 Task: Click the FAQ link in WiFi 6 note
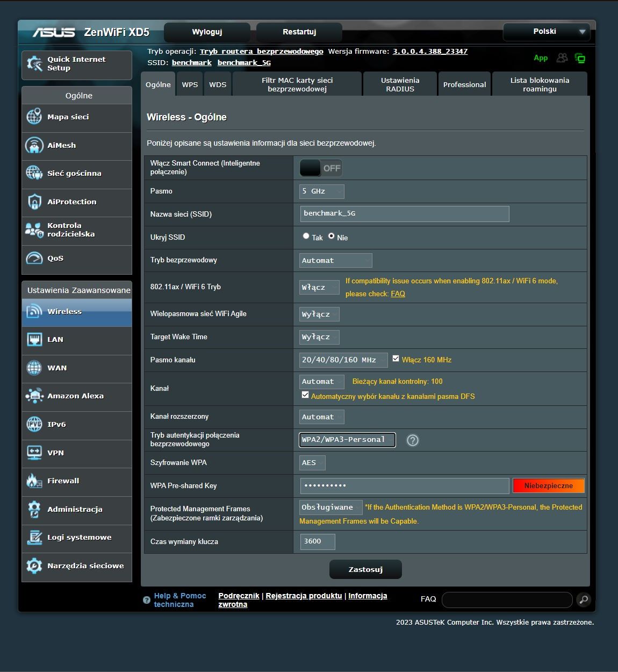(x=398, y=294)
